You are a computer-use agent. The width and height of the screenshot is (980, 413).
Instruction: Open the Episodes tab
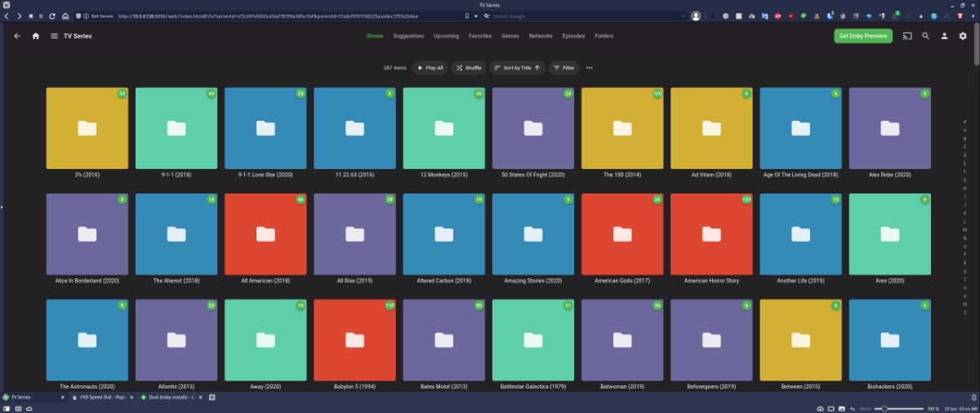click(573, 36)
